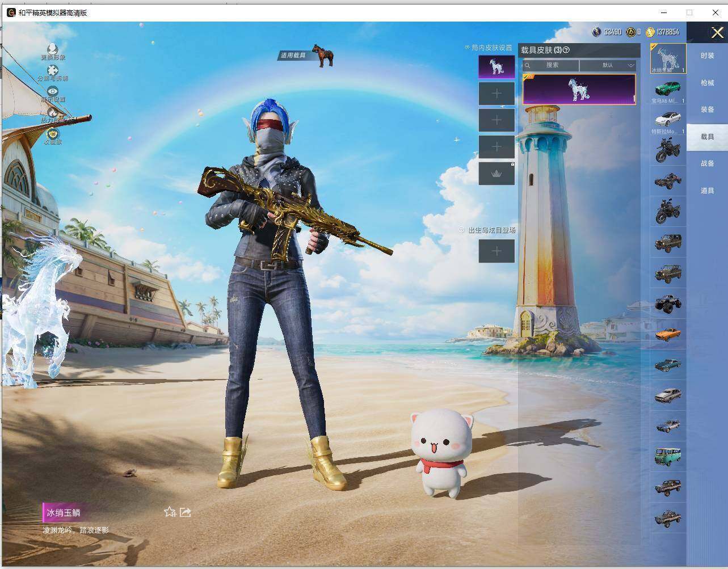This screenshot has height=569, width=728.
Task: Click the silver currency icon beside 33490
Action: 596,32
